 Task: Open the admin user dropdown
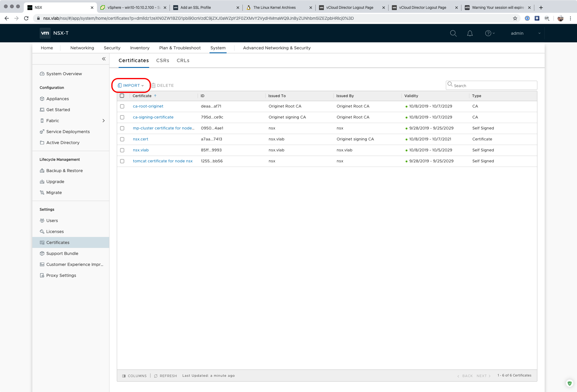525,33
